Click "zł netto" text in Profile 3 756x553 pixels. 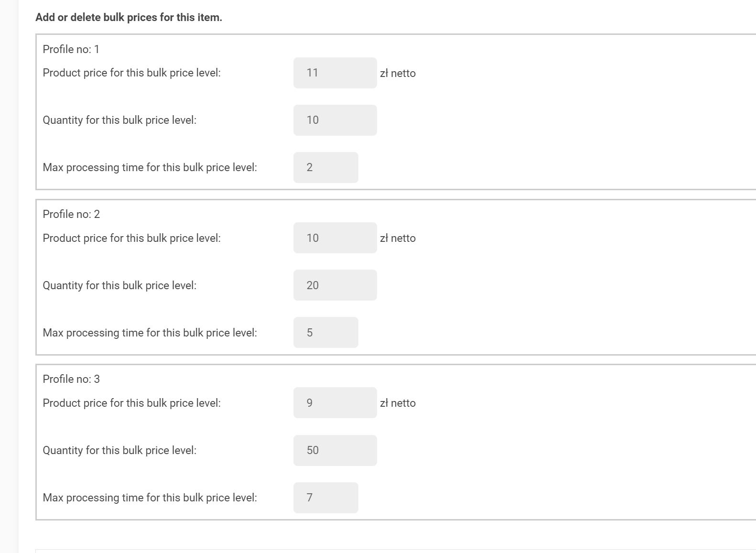pyautogui.click(x=398, y=403)
